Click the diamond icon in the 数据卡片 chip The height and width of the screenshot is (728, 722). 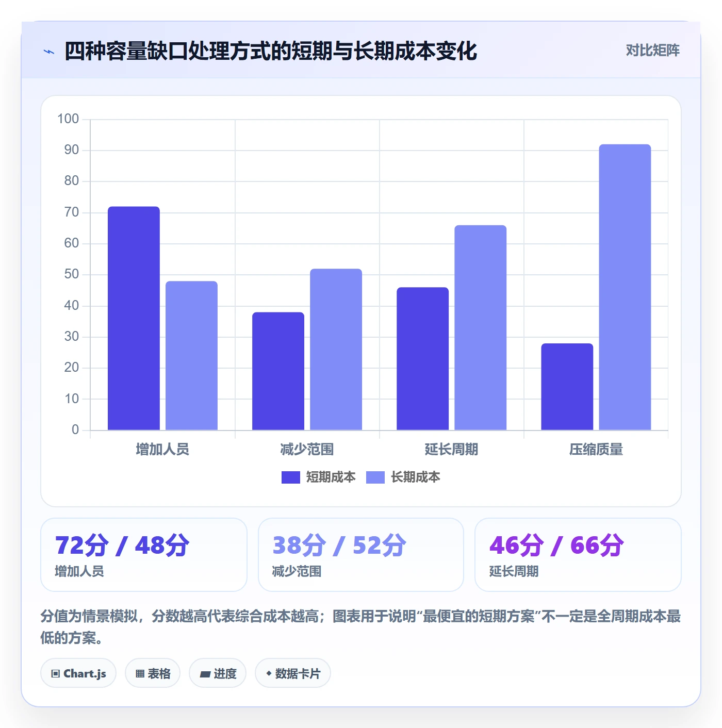pos(269,673)
